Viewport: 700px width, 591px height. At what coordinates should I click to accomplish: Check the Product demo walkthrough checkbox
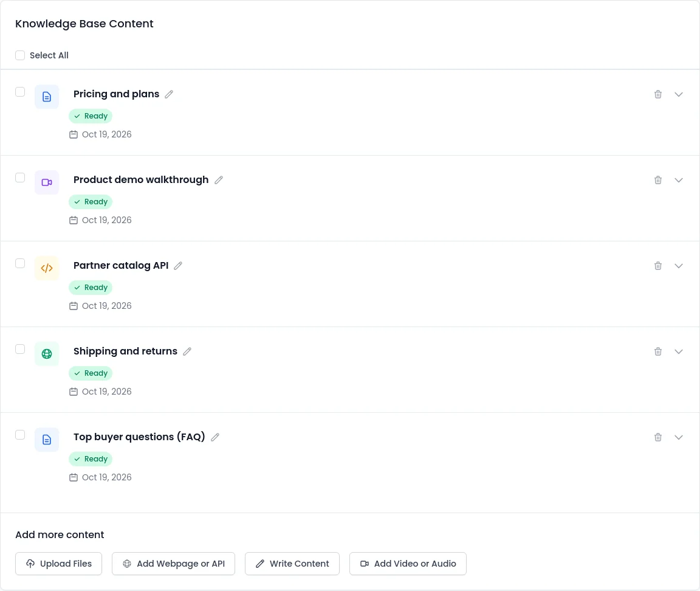(x=20, y=178)
